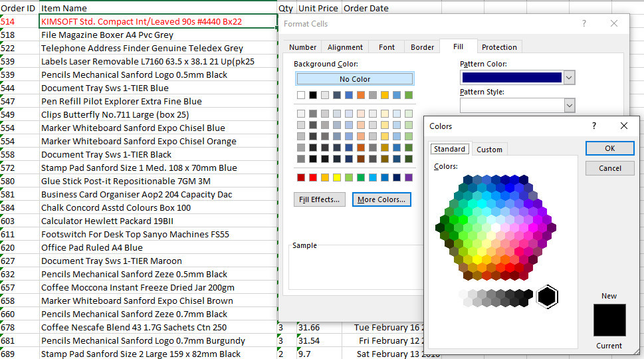Choose dark navy standard color swatch
Screen dimensions: 644x359
397,178
